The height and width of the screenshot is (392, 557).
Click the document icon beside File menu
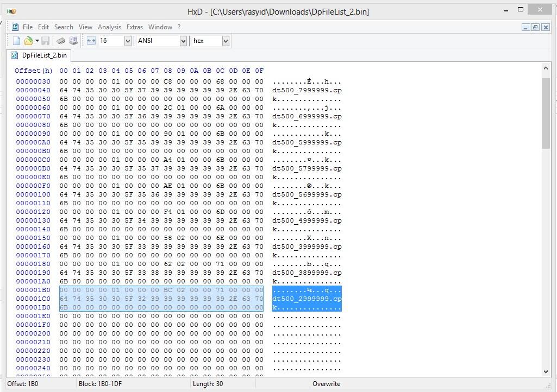click(15, 27)
